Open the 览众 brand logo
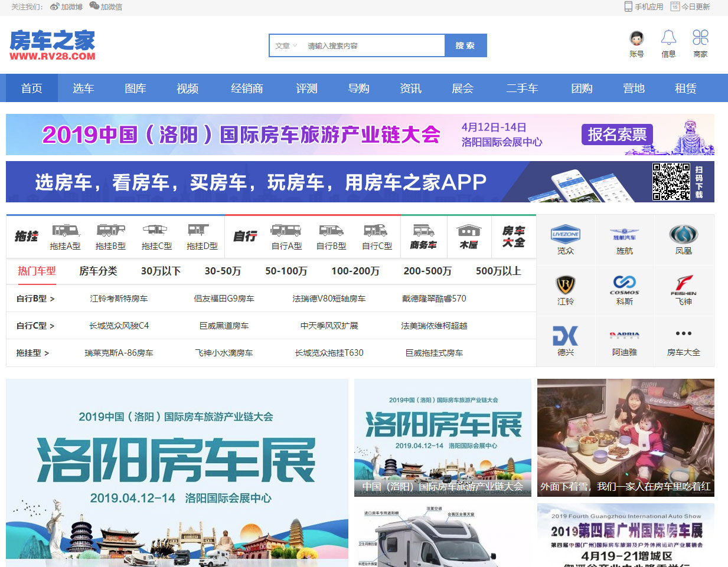The image size is (728, 567). coord(565,234)
